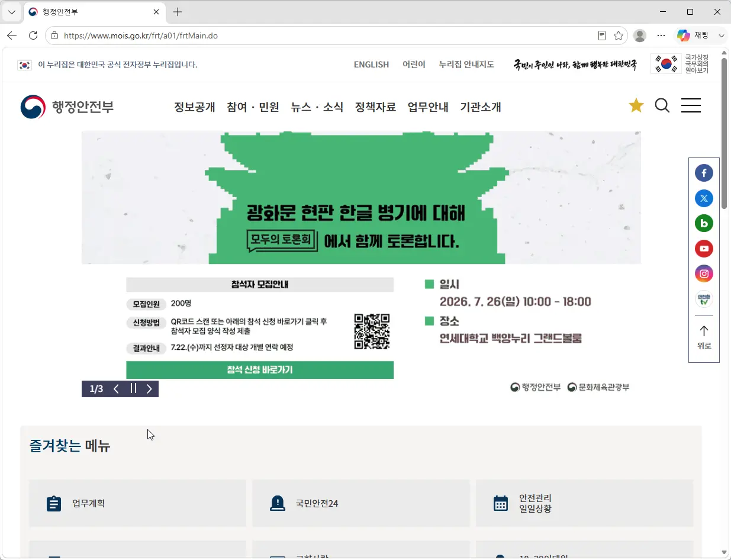The image size is (731, 560).
Task: Open the 안전한TV icon in side panel
Action: pyautogui.click(x=704, y=299)
